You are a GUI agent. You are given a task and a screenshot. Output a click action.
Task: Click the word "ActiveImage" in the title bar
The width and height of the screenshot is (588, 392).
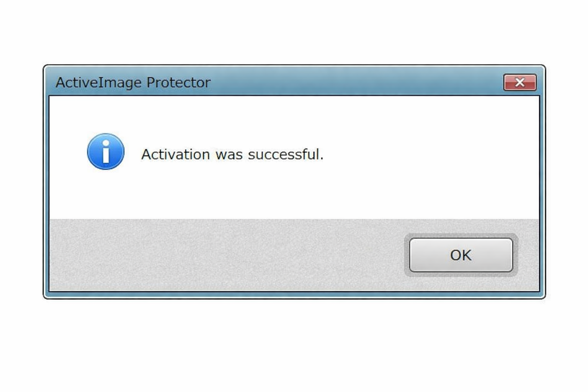[99, 83]
